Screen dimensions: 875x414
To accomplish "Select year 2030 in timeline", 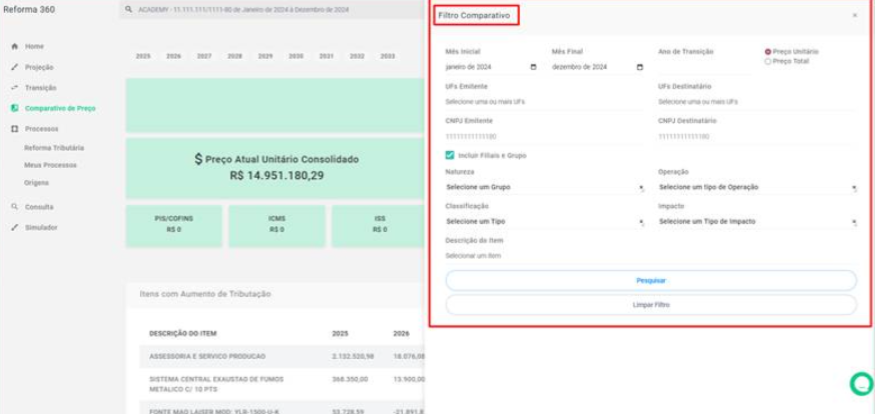I will (x=296, y=56).
